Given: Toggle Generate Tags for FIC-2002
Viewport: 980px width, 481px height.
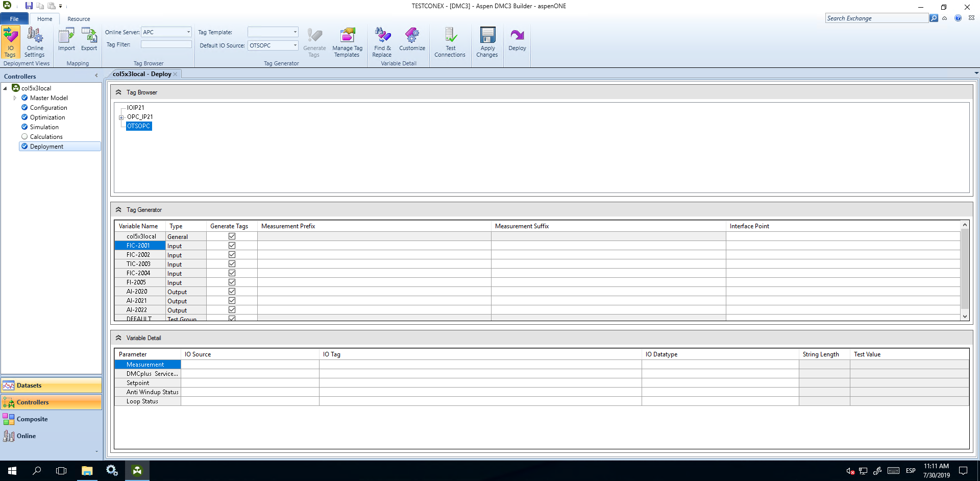Looking at the screenshot, I should (x=232, y=255).
